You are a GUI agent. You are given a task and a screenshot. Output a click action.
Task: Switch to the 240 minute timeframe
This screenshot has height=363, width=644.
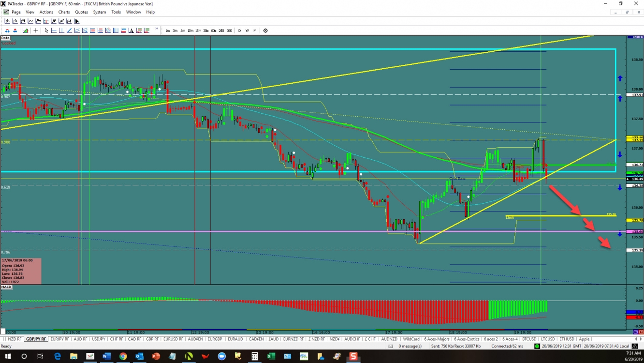221,30
